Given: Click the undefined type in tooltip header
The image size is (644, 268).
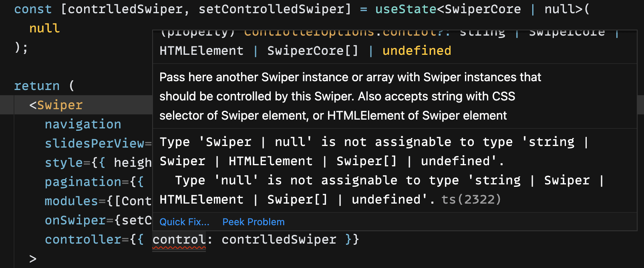Looking at the screenshot, I should pyautogui.click(x=417, y=51).
